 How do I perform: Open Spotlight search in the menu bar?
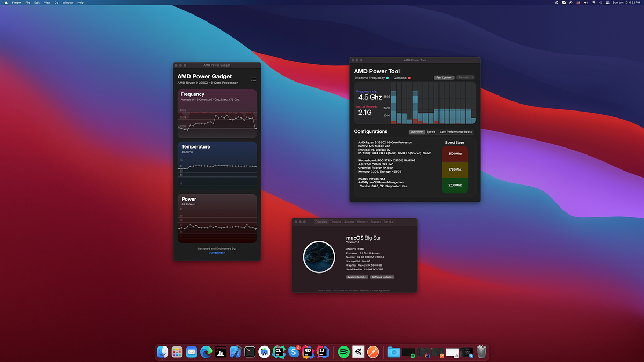[x=601, y=3]
